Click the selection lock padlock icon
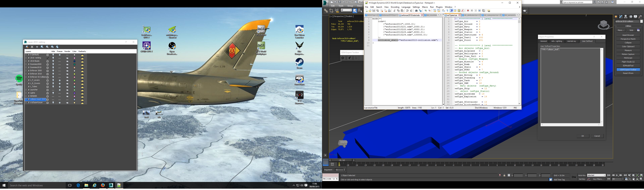644x190 pixels. click(x=504, y=175)
